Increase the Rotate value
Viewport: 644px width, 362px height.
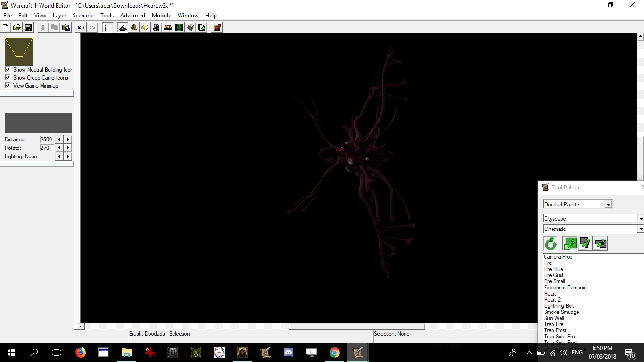pyautogui.click(x=68, y=148)
